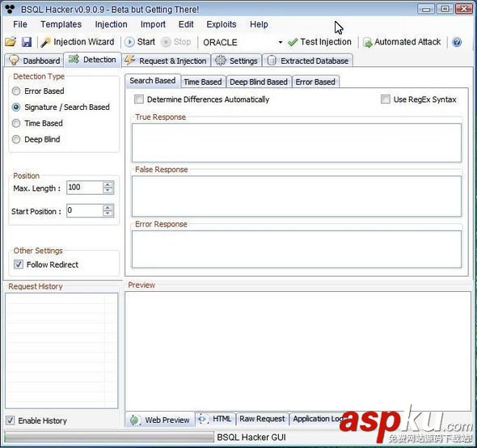Click the Request History list

click(61, 351)
